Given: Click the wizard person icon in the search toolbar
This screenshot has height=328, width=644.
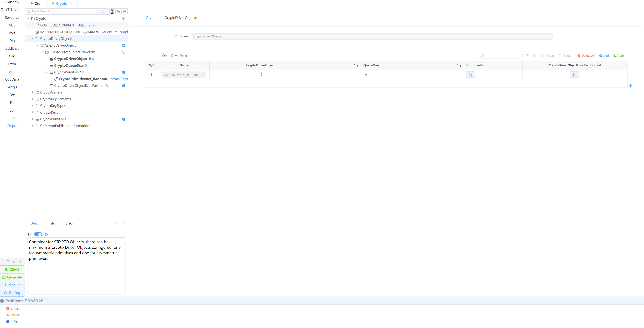Looking at the screenshot, I should [x=112, y=11].
